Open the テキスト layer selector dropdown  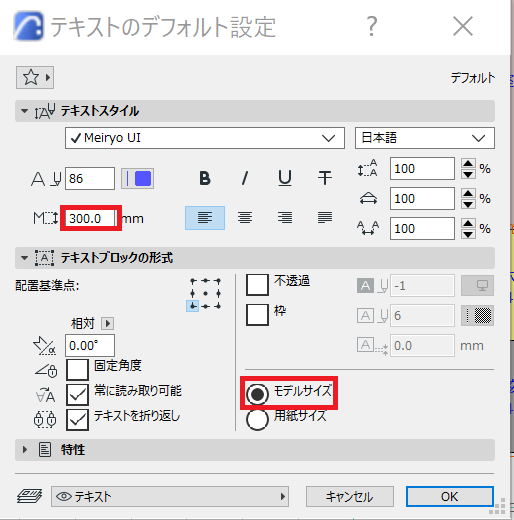click(170, 497)
